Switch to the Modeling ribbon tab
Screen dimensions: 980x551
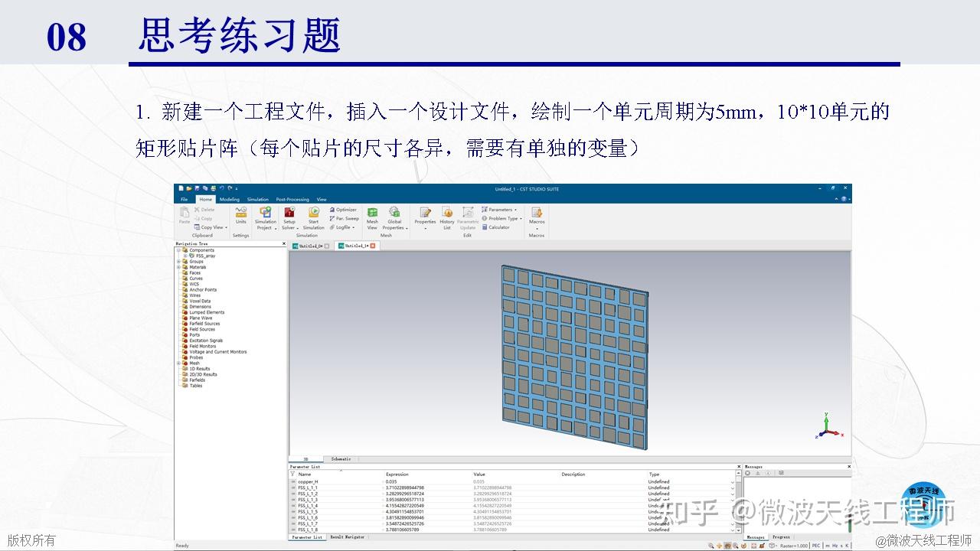230,199
